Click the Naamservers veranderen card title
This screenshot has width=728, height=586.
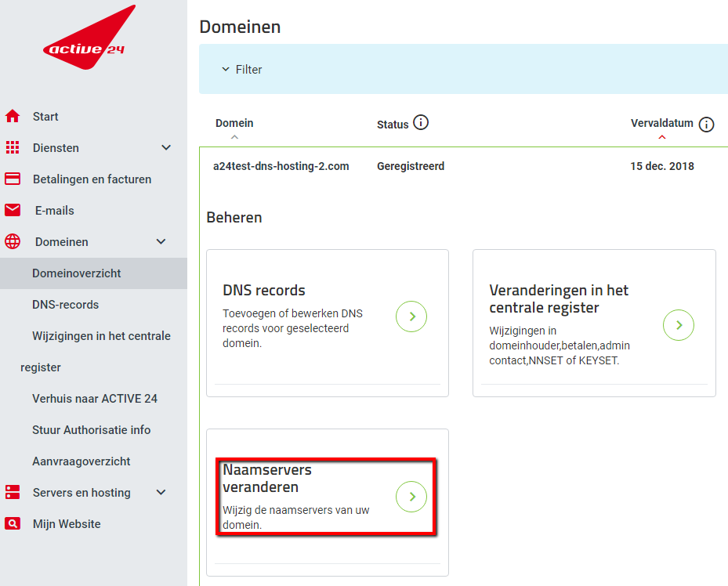click(267, 479)
